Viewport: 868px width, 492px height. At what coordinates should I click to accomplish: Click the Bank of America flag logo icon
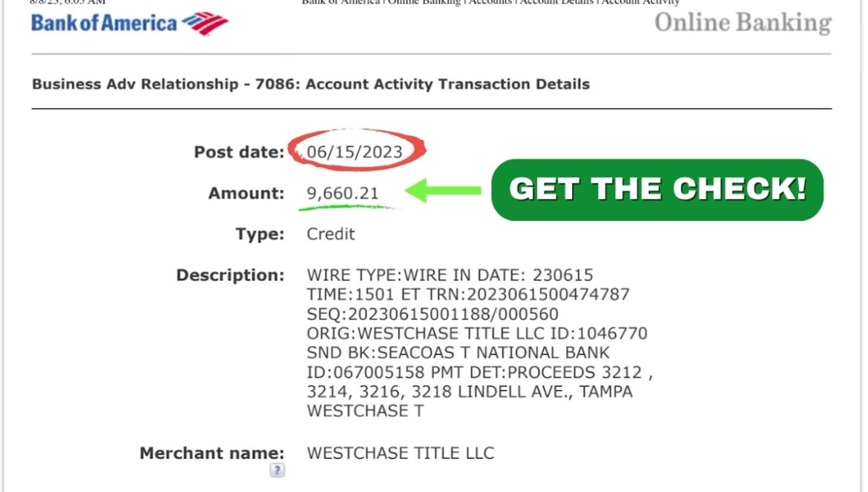pos(205,24)
